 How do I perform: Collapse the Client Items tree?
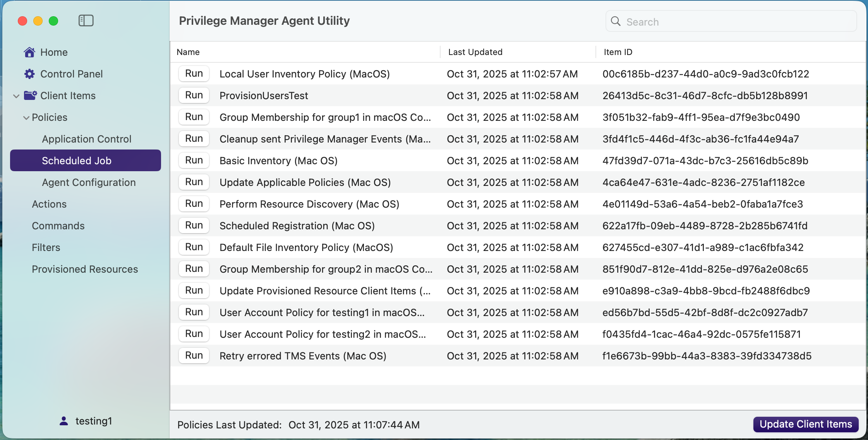click(x=16, y=96)
